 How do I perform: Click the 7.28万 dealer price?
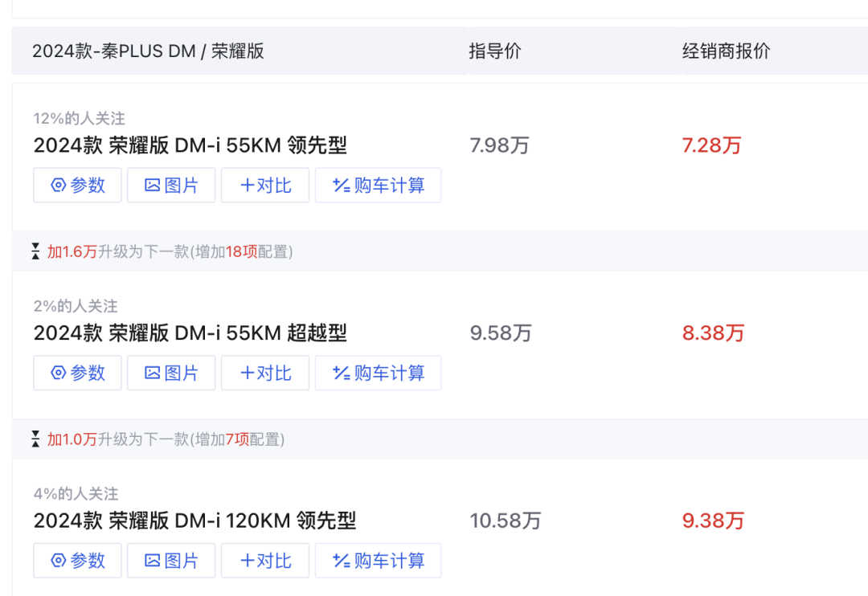[711, 145]
